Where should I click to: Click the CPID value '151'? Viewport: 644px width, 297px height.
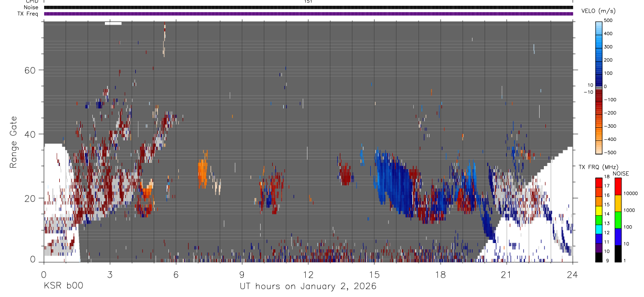pos(308,2)
